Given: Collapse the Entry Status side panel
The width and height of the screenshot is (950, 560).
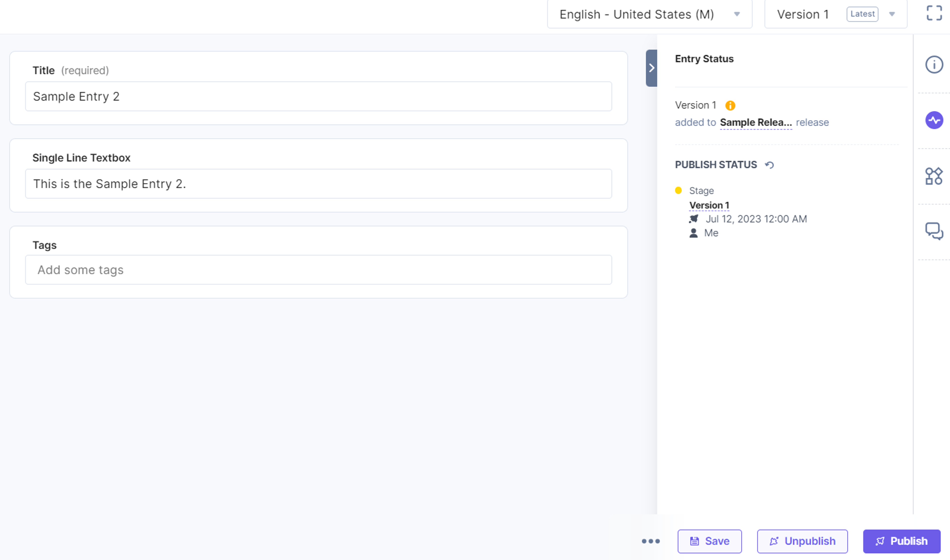Looking at the screenshot, I should pyautogui.click(x=651, y=68).
